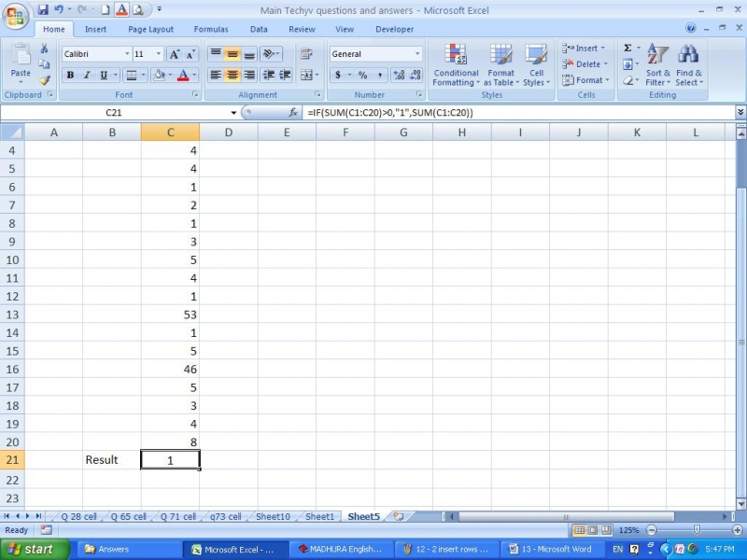Open Conditional Formatting

tap(456, 65)
